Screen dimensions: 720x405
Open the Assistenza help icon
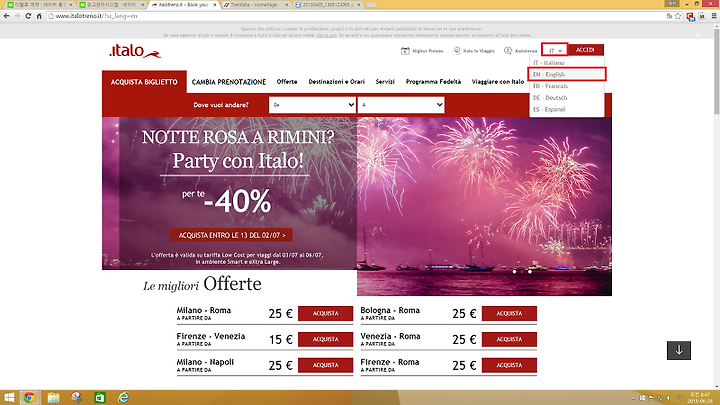point(508,51)
